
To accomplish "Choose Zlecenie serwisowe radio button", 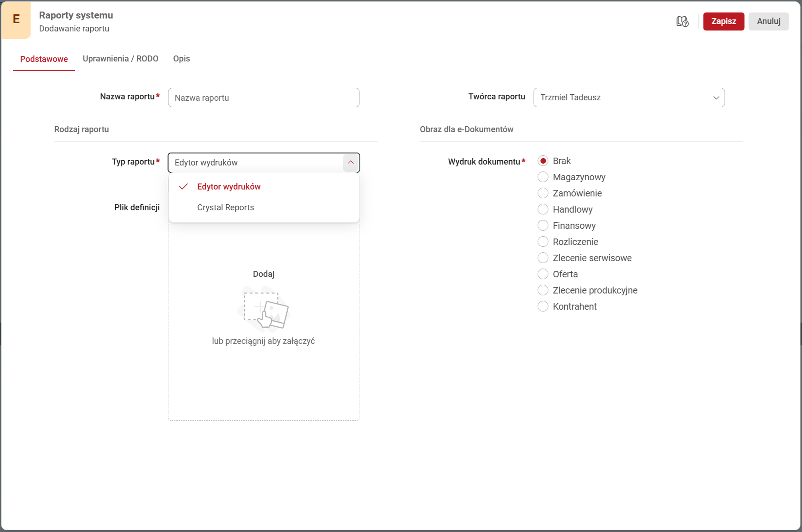I will point(543,258).
